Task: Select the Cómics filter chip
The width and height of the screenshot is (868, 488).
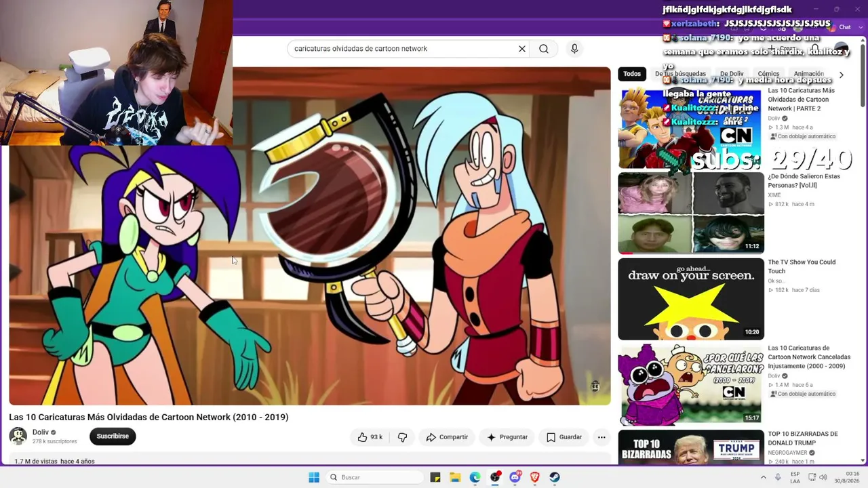Action: (768, 74)
